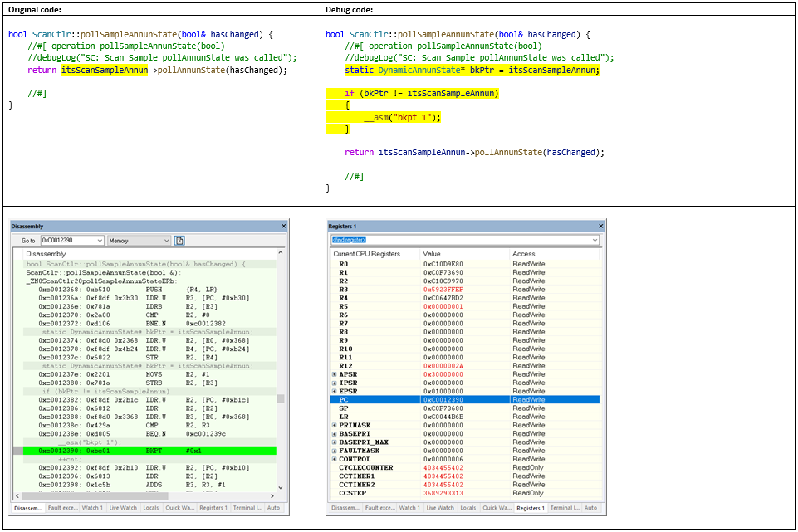This screenshot has width=798, height=532.
Task: Click the LR register value 0xC0044B6B
Action: [443, 417]
